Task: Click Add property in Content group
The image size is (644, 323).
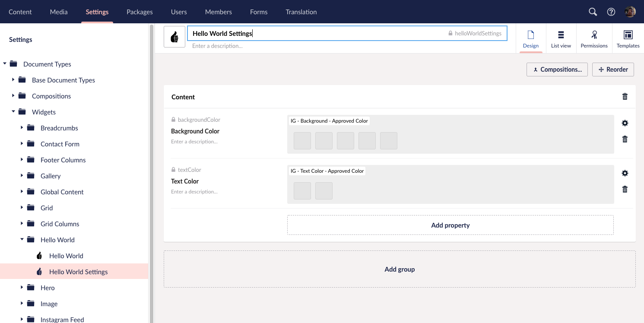Action: tap(450, 225)
